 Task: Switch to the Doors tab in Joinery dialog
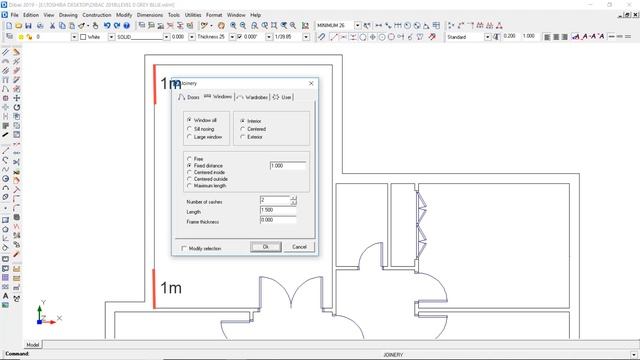[x=189, y=97]
